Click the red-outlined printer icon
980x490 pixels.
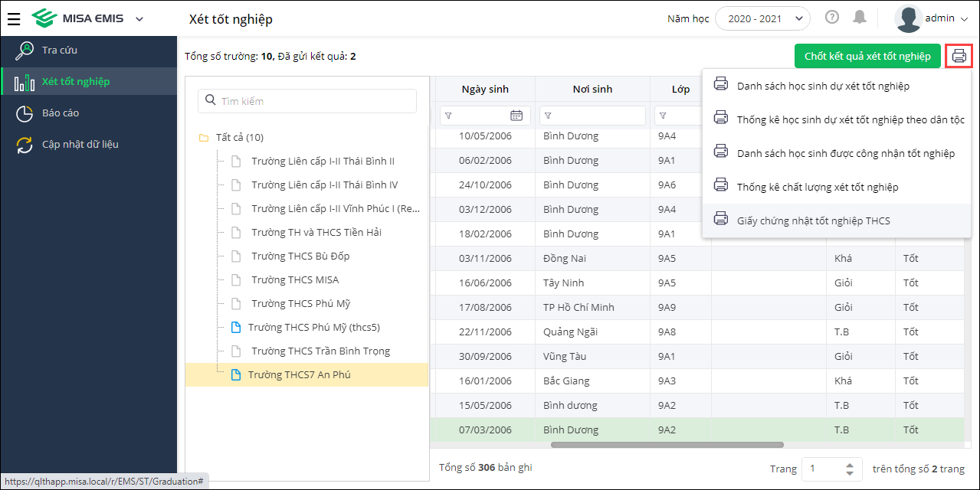pos(959,56)
